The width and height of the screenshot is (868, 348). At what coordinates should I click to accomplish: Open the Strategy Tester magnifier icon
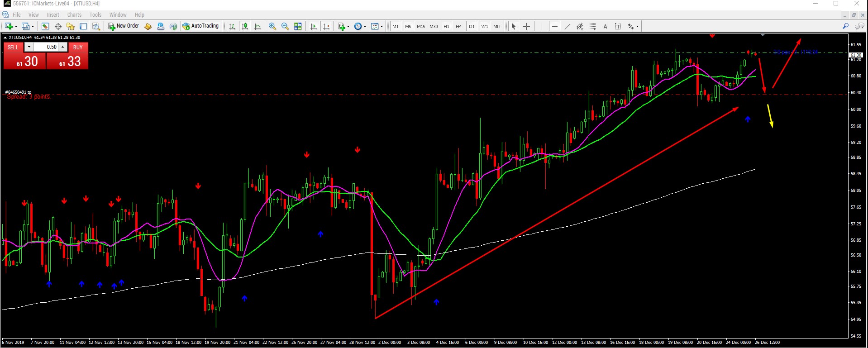pos(96,26)
